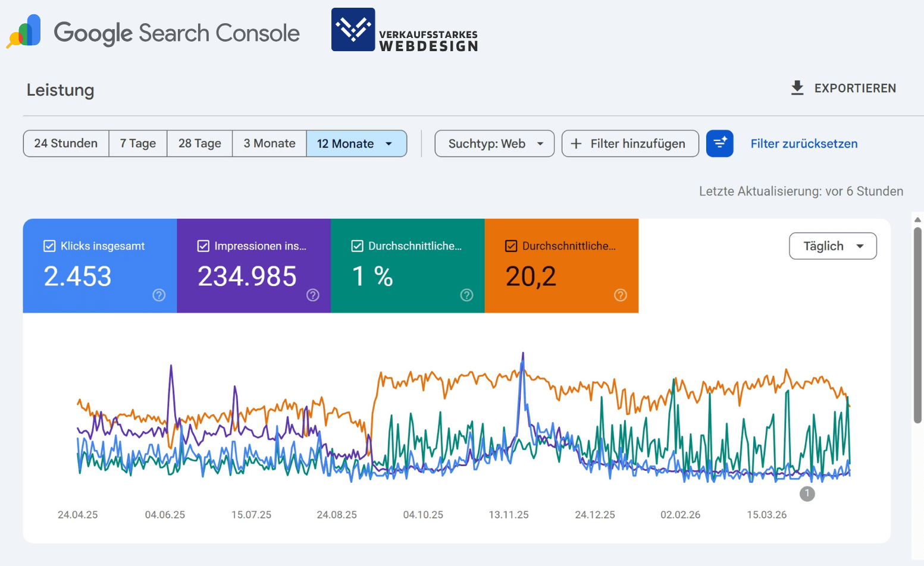The image size is (924, 566).
Task: Open the comparison filter settings icon
Action: (x=720, y=143)
